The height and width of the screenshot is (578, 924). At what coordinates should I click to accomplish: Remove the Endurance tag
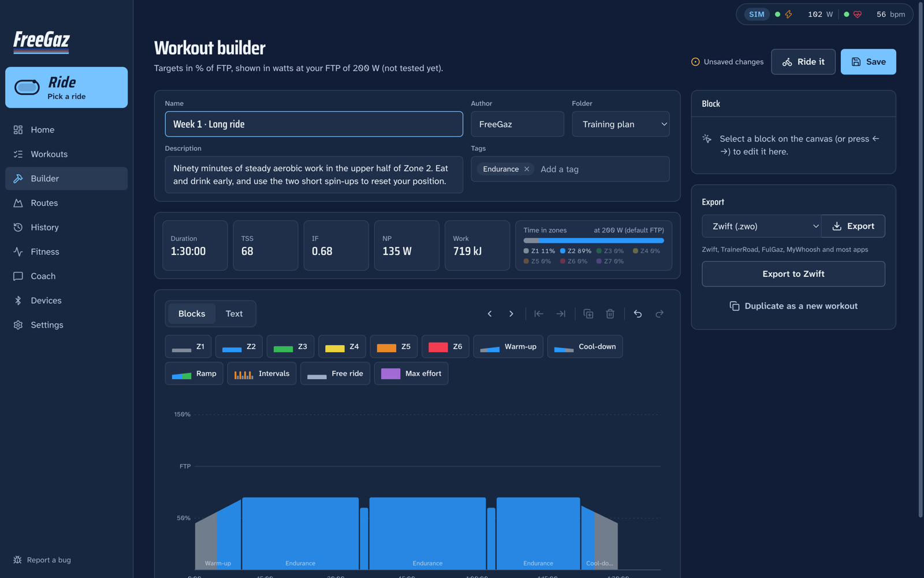[x=527, y=169]
